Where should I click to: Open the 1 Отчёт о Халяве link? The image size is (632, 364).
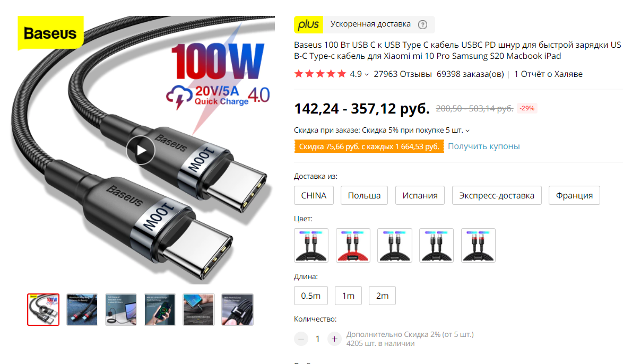pyautogui.click(x=548, y=74)
